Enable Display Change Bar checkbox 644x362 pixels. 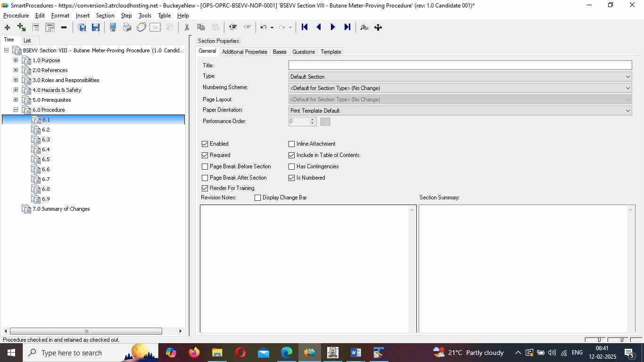(x=257, y=197)
